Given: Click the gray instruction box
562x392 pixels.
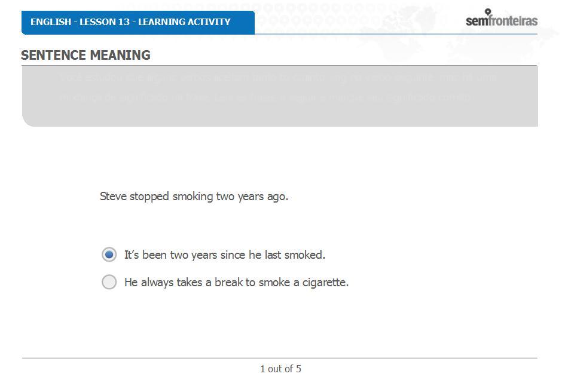Looking at the screenshot, I should (x=280, y=96).
